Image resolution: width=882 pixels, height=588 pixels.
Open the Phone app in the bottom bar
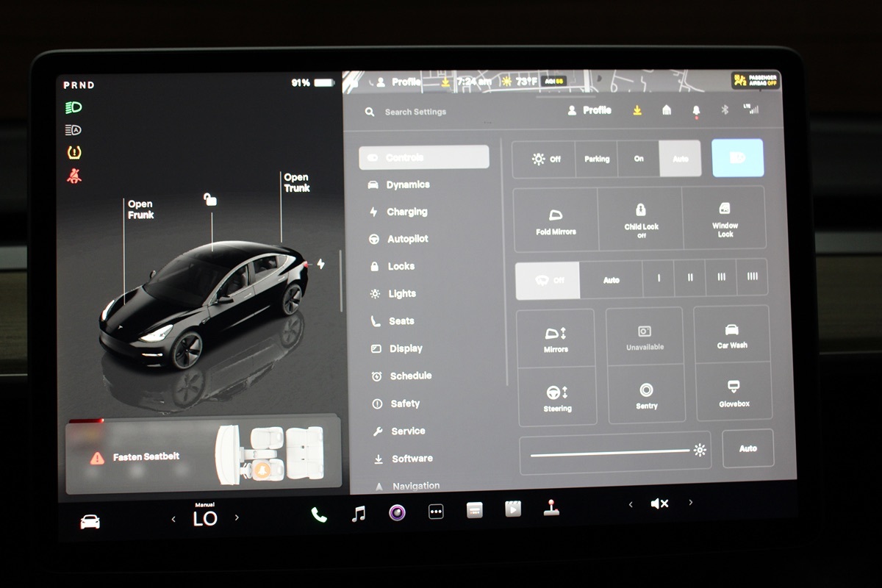[x=319, y=514]
